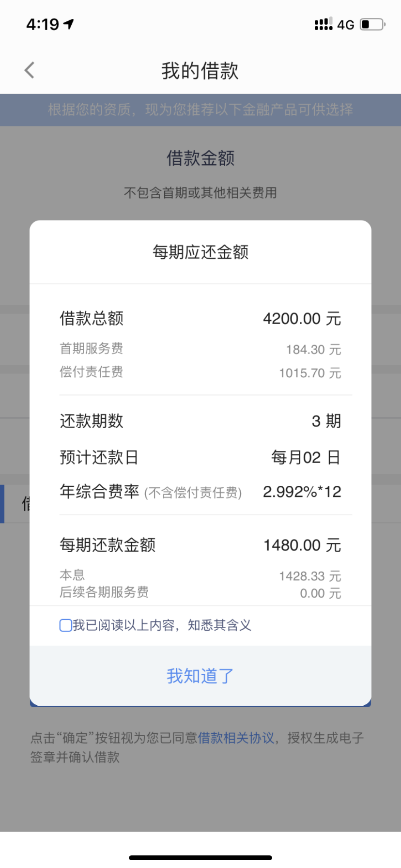Check the 我已阅读以上内容 checkbox

click(65, 625)
